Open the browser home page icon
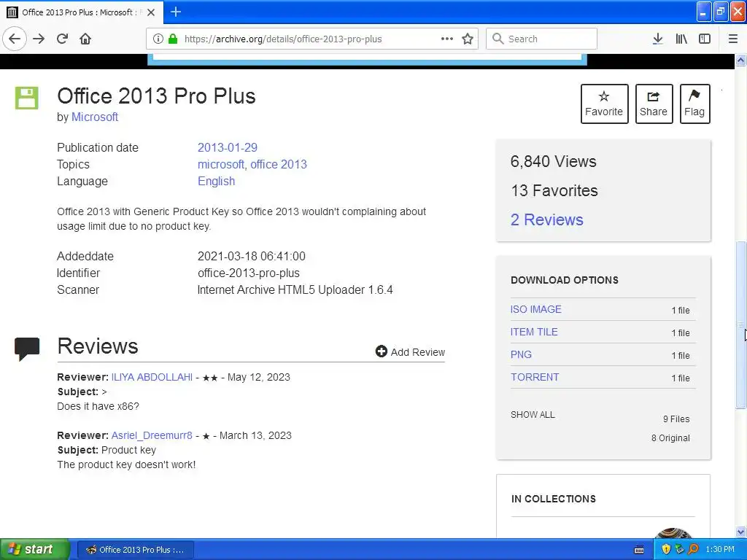 [x=85, y=39]
